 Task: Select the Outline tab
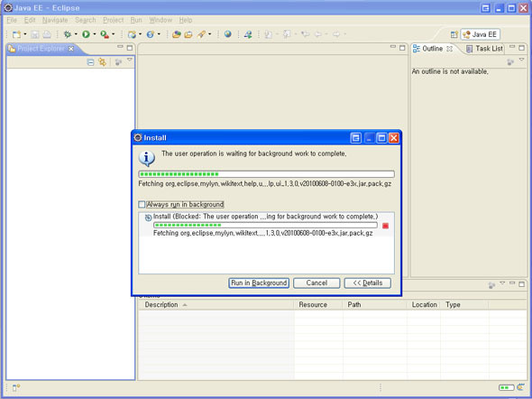coord(433,49)
